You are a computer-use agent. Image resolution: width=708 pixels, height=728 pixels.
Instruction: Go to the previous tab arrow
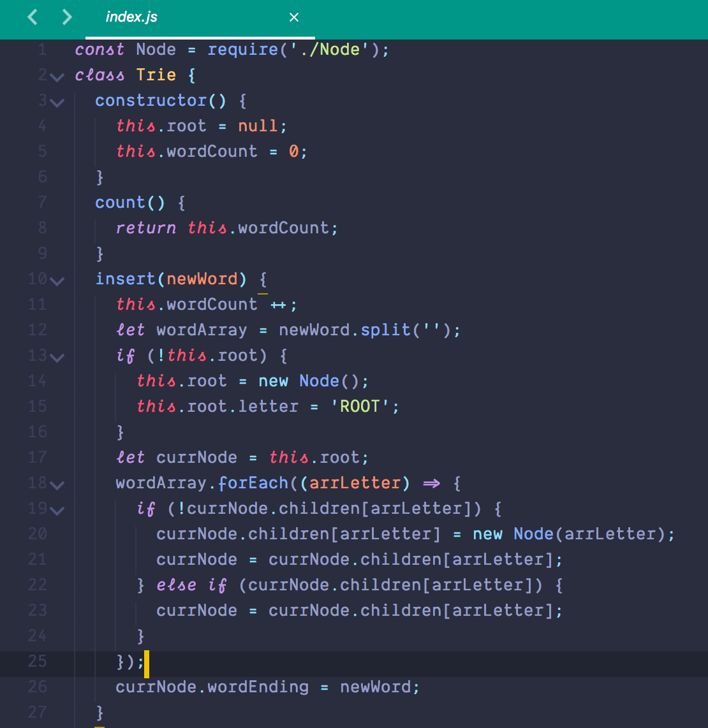32,17
